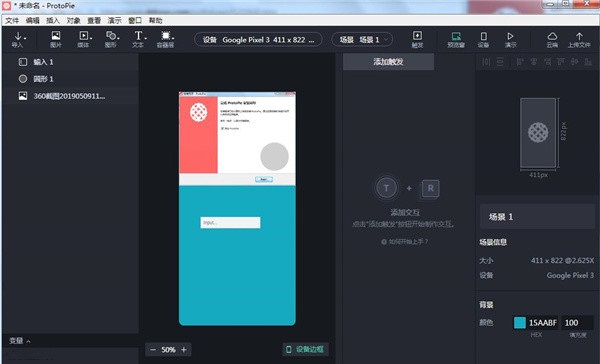Open the 图形 shape tool dropdown
This screenshot has height=364, width=600.
112,39
